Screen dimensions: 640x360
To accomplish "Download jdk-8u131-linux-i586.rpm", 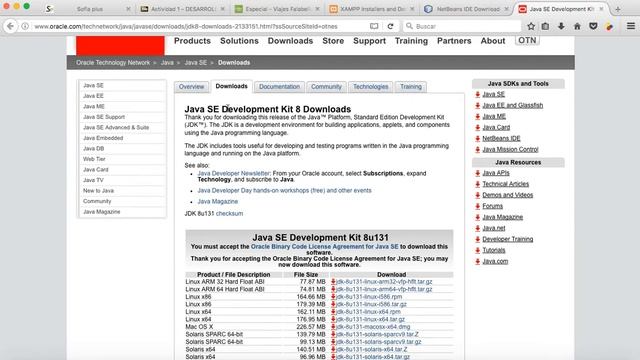I will (x=369, y=297).
